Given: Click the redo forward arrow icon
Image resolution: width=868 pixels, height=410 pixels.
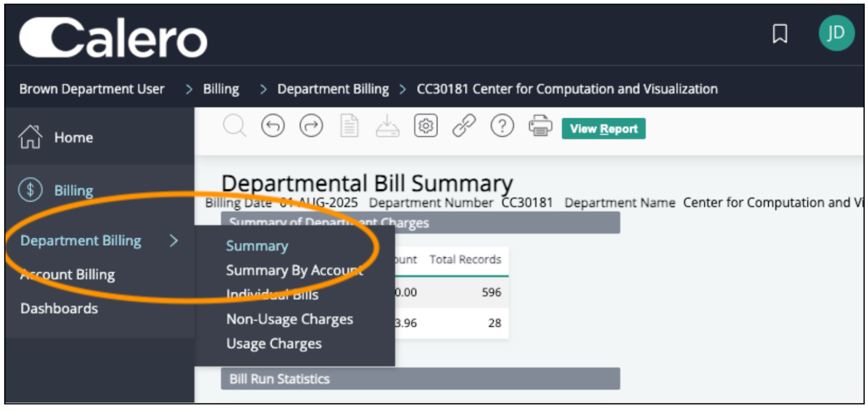Looking at the screenshot, I should coord(311,126).
